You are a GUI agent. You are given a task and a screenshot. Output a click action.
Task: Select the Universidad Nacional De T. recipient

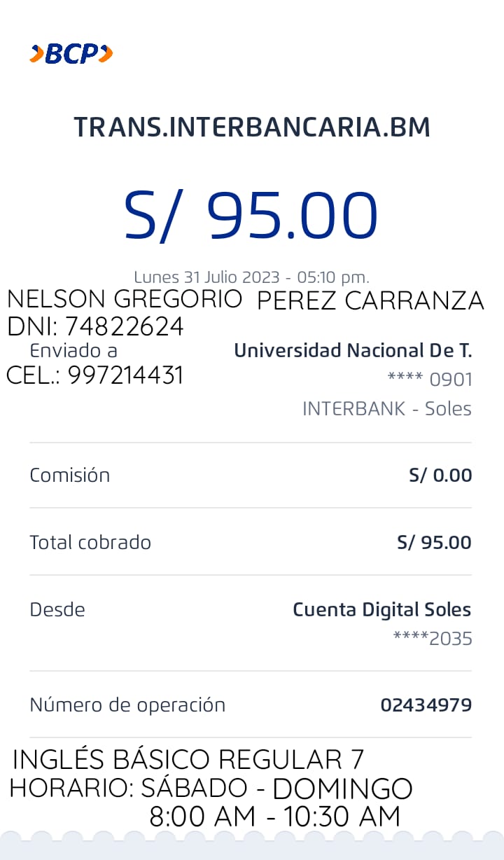point(353,350)
